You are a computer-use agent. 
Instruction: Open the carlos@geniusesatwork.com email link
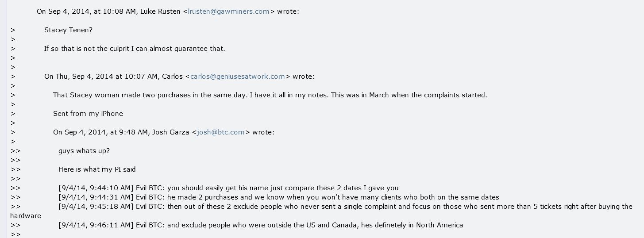pyautogui.click(x=237, y=77)
